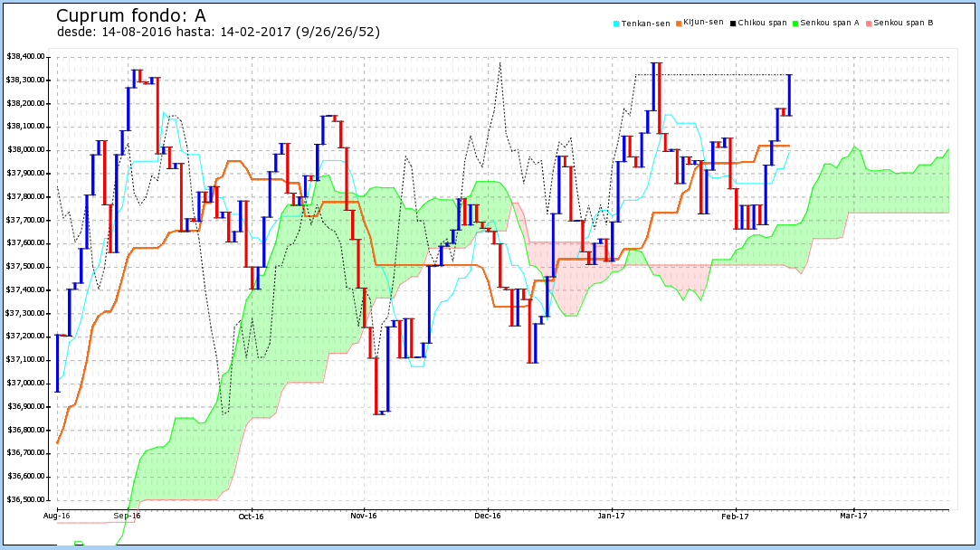Click the Nov-16 x-axis label
This screenshot has width=980, height=550.
click(x=363, y=517)
